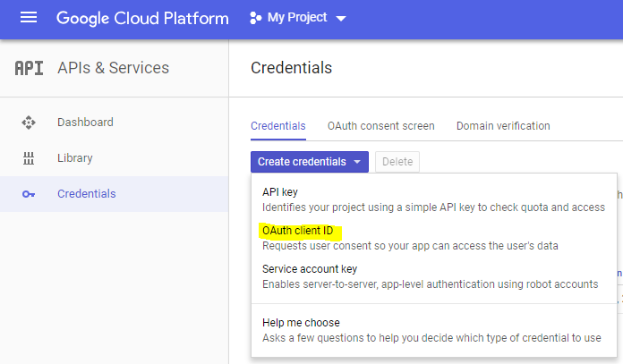The width and height of the screenshot is (623, 364).
Task: Expand the My Project selector arrow
Action: (x=341, y=18)
